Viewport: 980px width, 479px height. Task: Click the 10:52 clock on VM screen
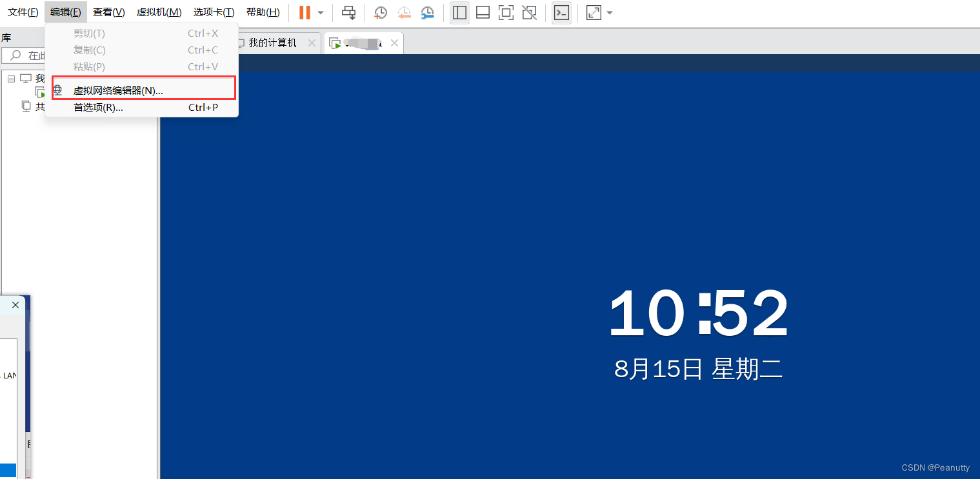(699, 313)
